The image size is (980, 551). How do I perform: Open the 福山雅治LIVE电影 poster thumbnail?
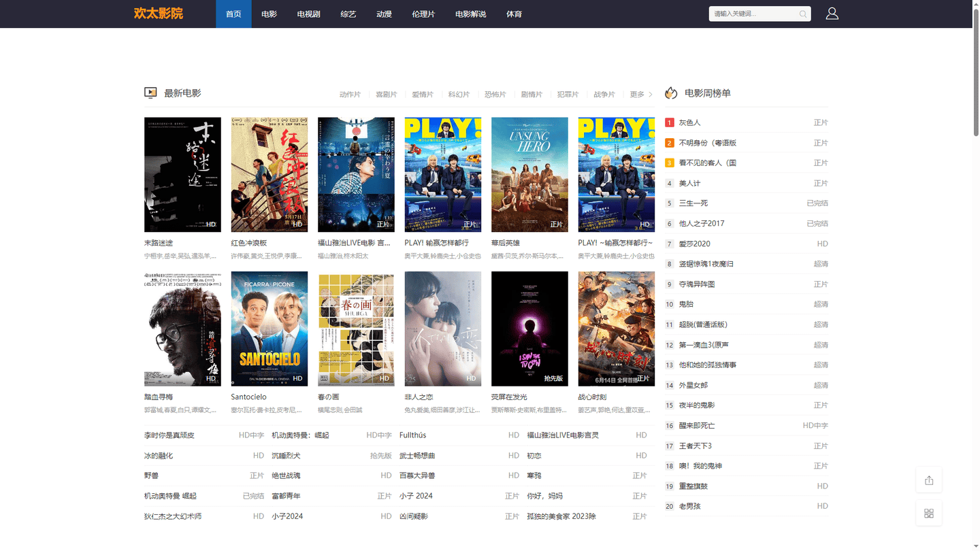coord(356,175)
